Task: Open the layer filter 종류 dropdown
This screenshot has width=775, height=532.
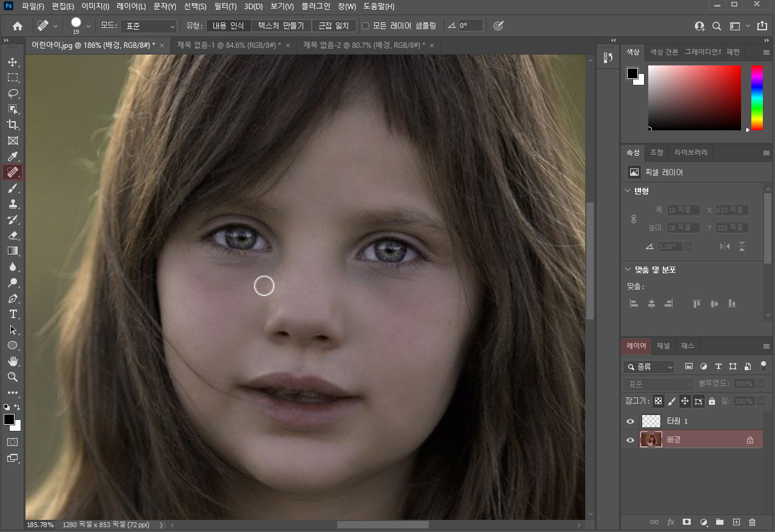Action: [649, 367]
